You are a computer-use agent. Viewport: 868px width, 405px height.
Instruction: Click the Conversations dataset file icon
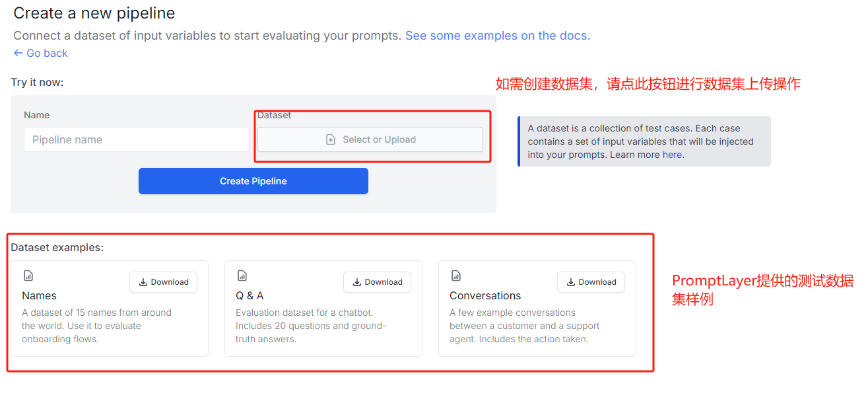(455, 276)
